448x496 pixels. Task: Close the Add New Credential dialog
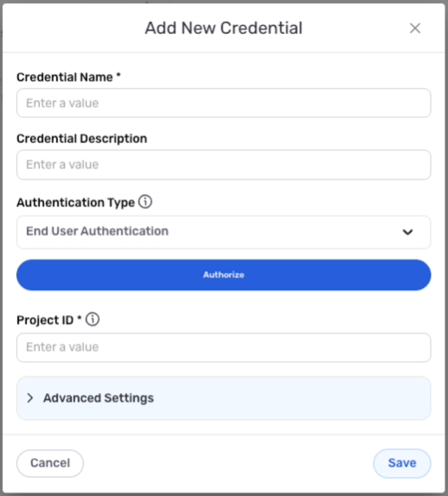(x=415, y=29)
